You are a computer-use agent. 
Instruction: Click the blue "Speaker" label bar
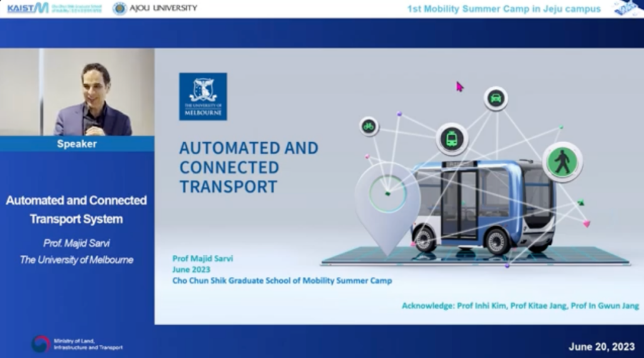[x=77, y=143]
